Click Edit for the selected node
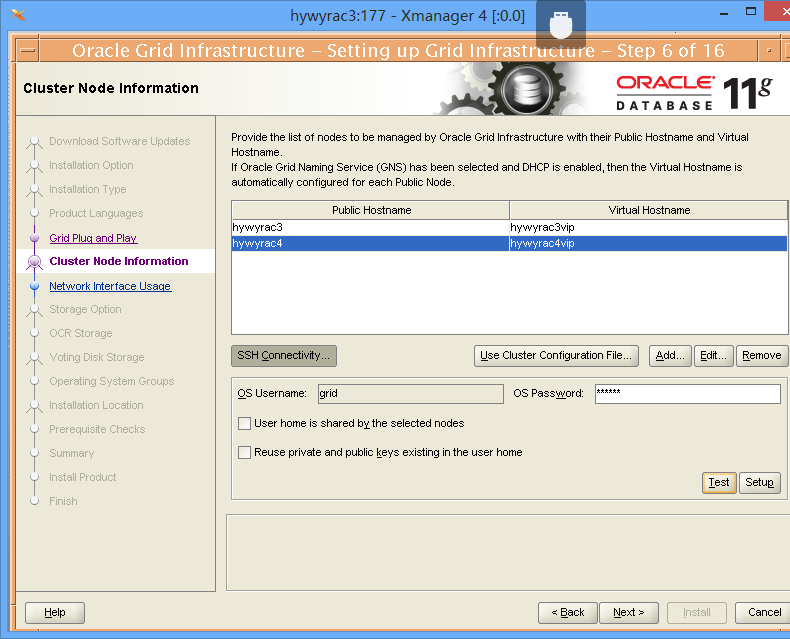 713,356
